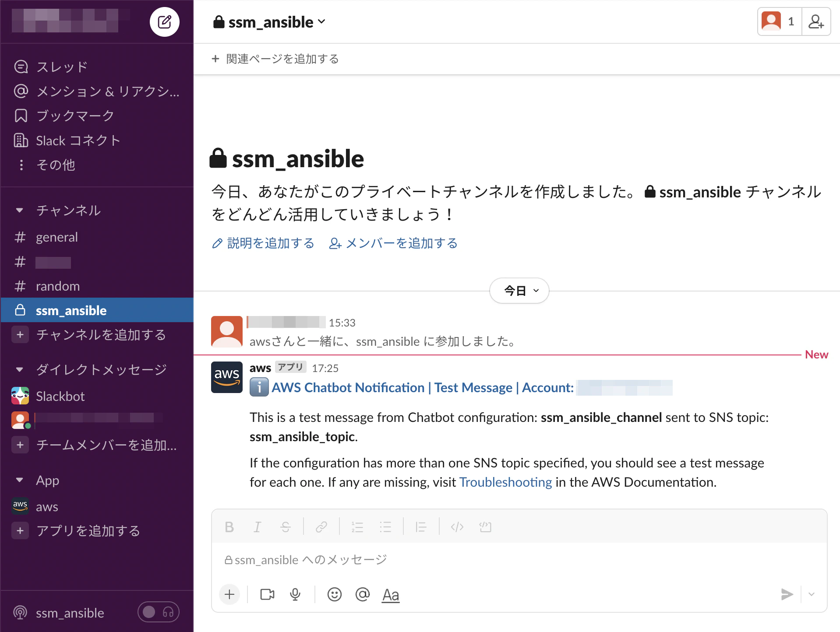This screenshot has width=840, height=632.
Task: Toggle italic formatting
Action: point(257,527)
